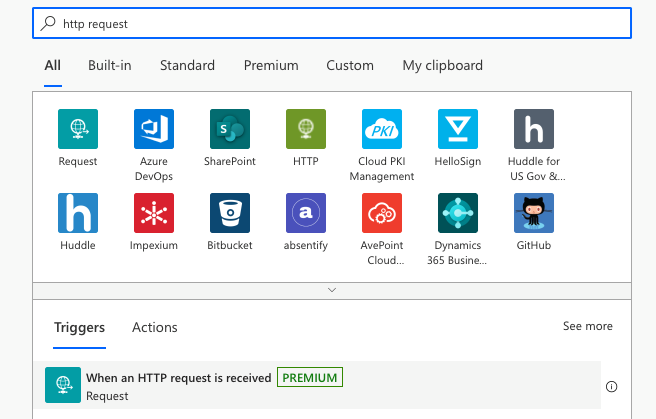656x419 pixels.
Task: Select Dynamics 365 Business connector
Action: (458, 213)
